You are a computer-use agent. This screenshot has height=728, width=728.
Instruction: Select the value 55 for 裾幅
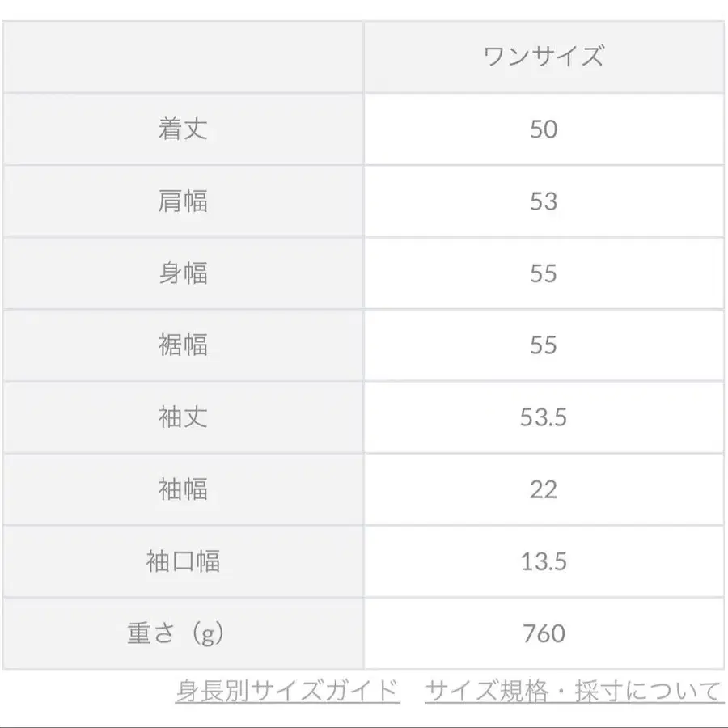coord(546,345)
